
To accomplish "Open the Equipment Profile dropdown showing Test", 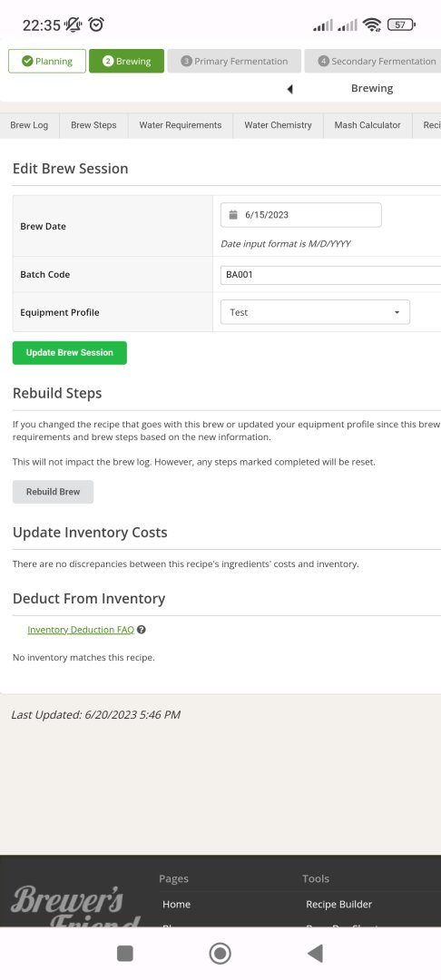I will click(316, 312).
